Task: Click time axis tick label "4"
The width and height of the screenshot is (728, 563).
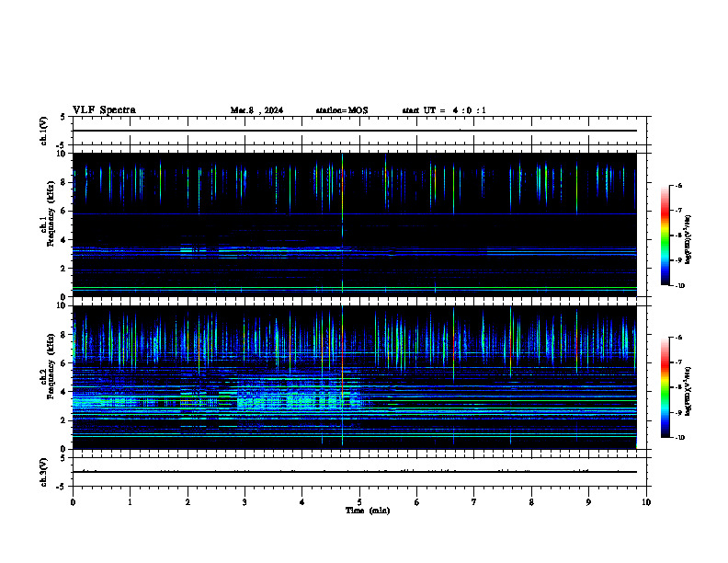Action: click(x=302, y=502)
